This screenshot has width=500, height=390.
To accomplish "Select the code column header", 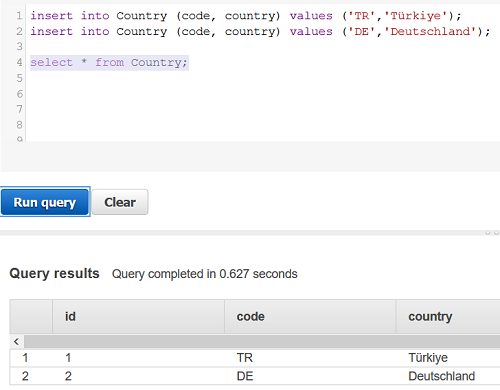I will click(x=310, y=316).
